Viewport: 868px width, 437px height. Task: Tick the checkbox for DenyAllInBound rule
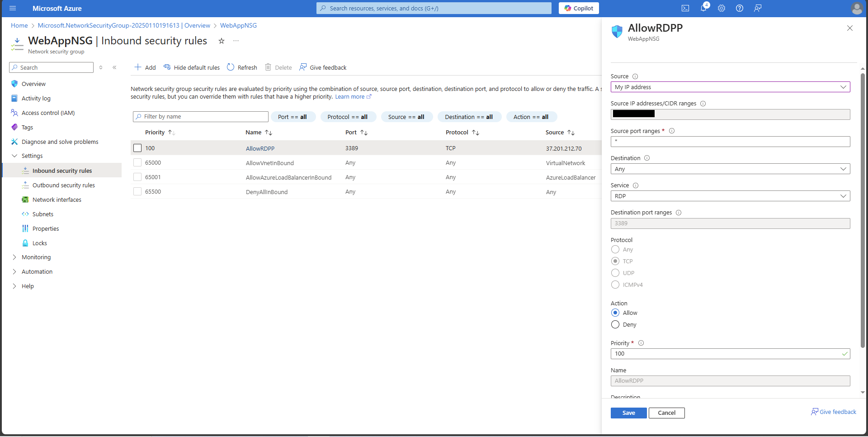pyautogui.click(x=137, y=191)
